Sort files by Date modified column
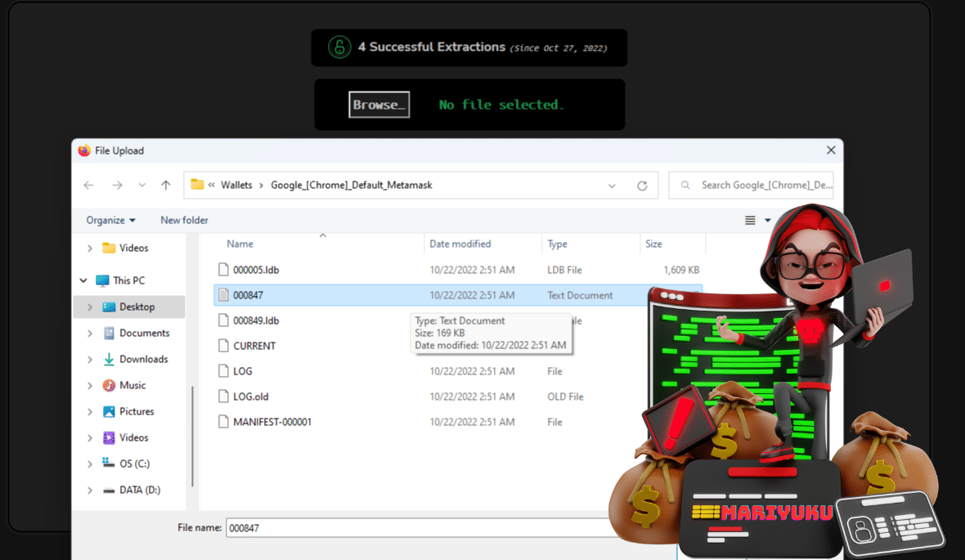Viewport: 965px width, 560px height. [460, 244]
